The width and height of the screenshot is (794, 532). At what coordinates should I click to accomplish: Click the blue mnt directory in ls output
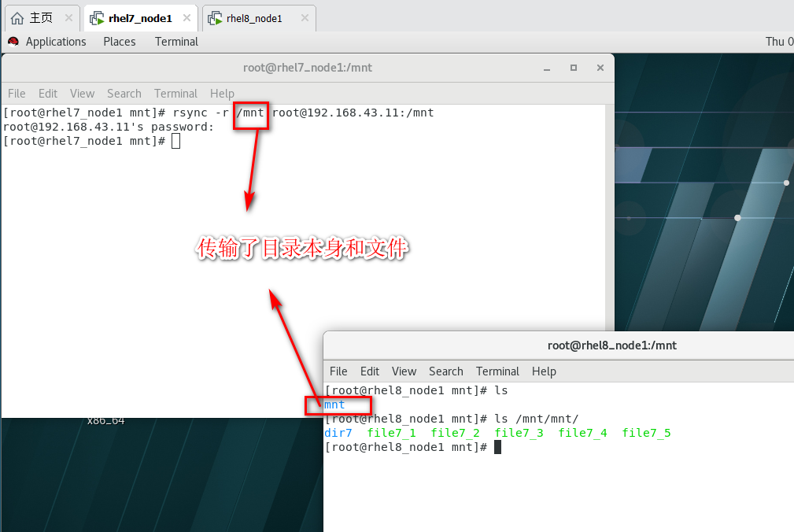334,405
